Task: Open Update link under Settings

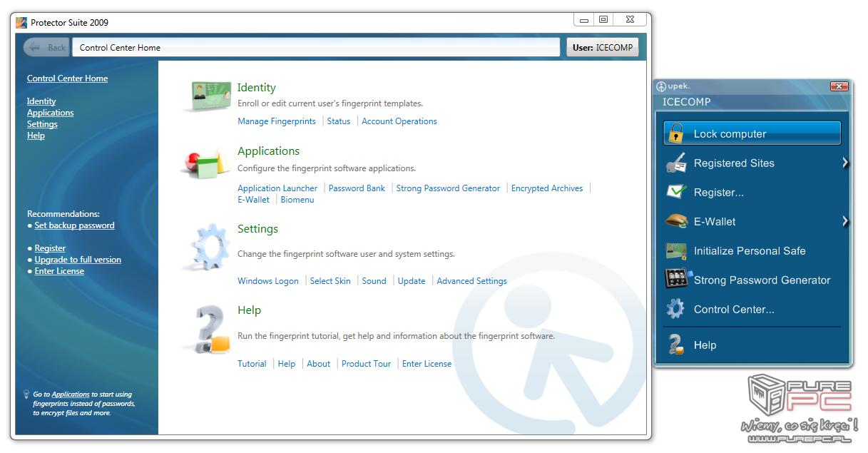Action: 412,281
